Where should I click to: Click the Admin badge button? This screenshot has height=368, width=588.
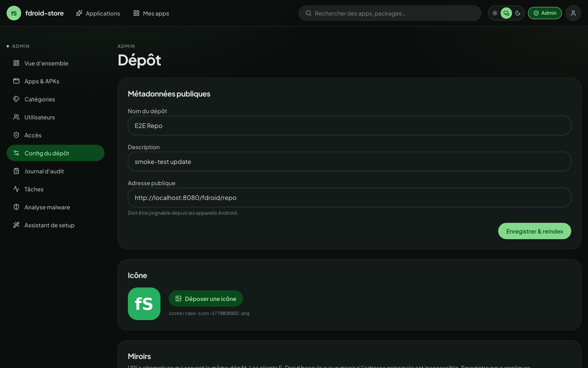pos(545,13)
